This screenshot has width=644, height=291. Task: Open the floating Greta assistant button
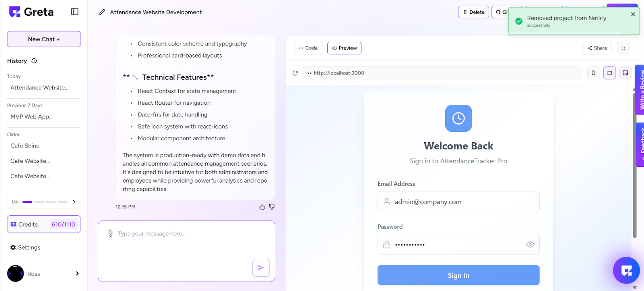tap(626, 270)
